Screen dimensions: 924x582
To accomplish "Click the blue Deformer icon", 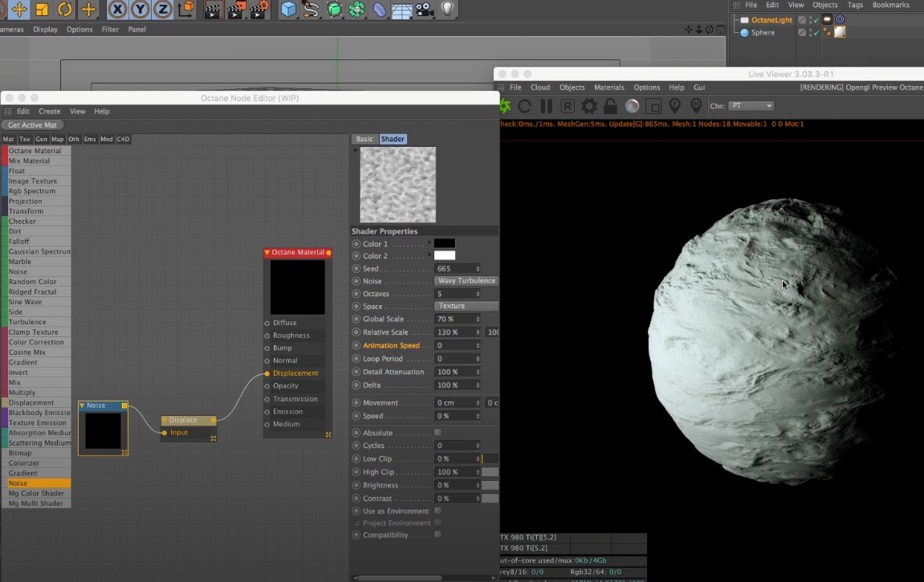I will [380, 10].
